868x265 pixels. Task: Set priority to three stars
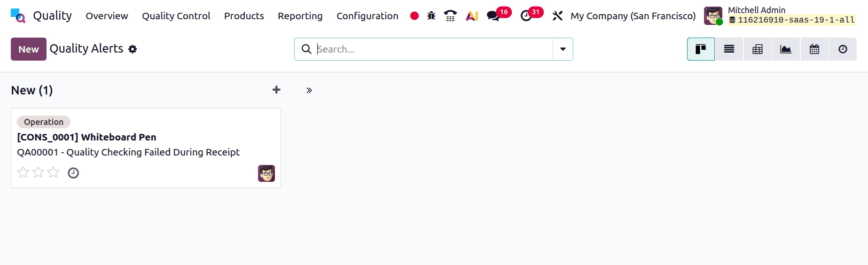pos(53,172)
